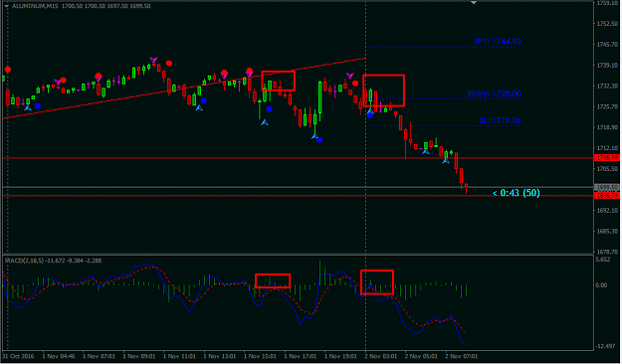Click the 2 Nov 07:01 time axis label

462,356
